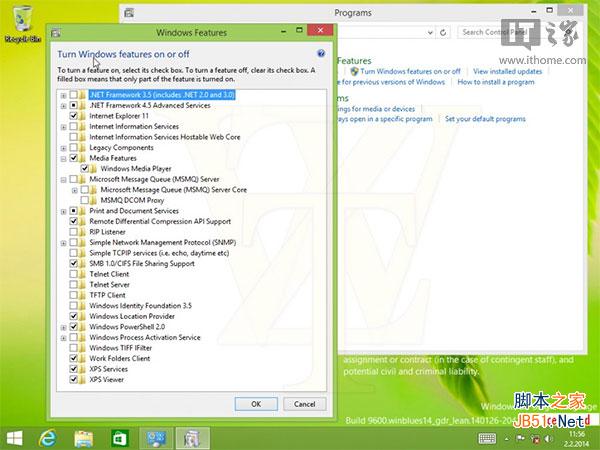The image size is (600, 450).
Task: Switch to the Windows Features taskbar icon
Action: pos(192,439)
